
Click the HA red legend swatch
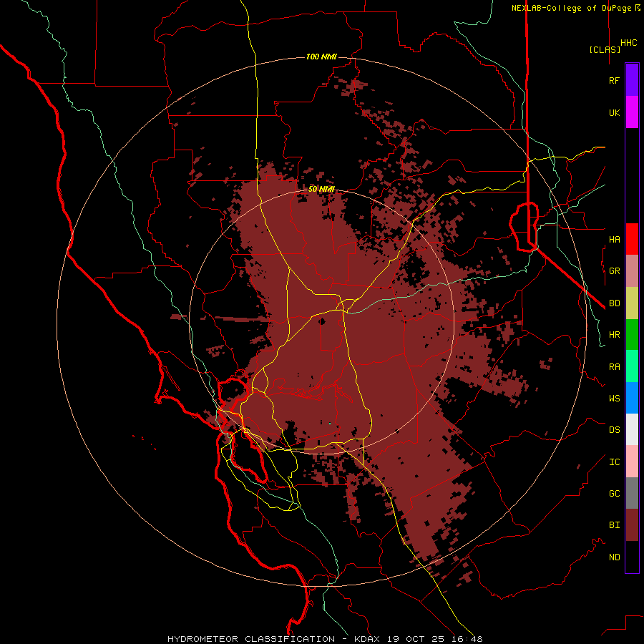click(632, 239)
